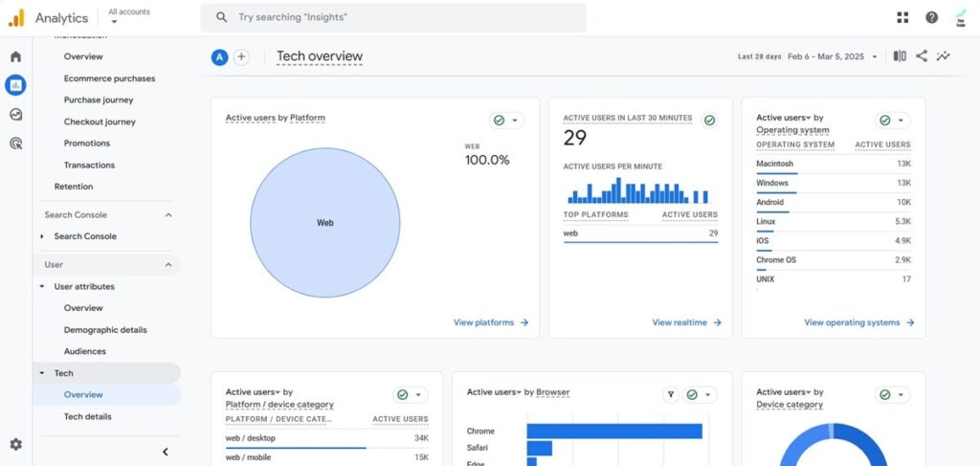Click the Chrome bar in Browser chart
Image resolution: width=980 pixels, height=466 pixels.
(614, 431)
